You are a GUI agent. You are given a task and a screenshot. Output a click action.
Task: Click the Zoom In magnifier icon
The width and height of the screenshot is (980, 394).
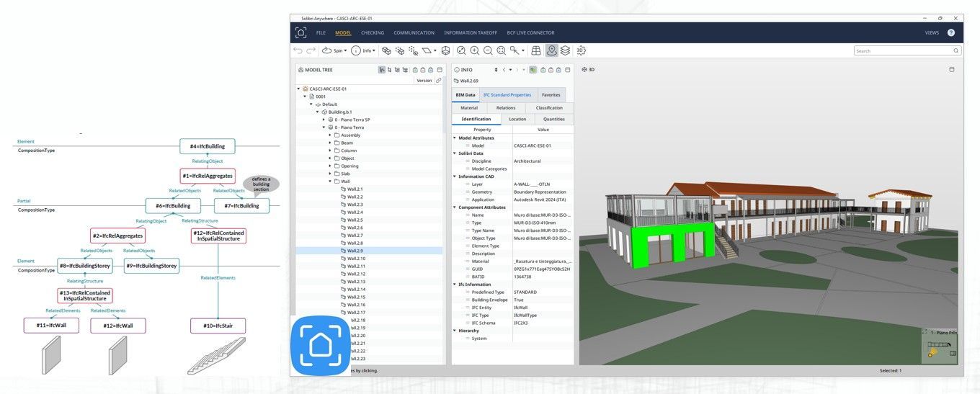point(475,50)
